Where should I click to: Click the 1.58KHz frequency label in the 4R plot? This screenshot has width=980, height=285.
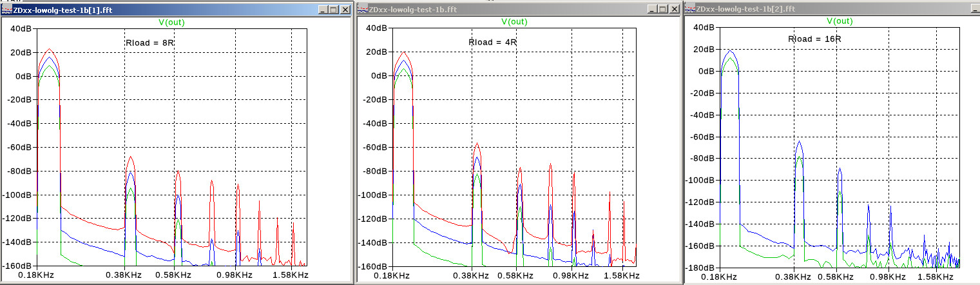click(621, 275)
